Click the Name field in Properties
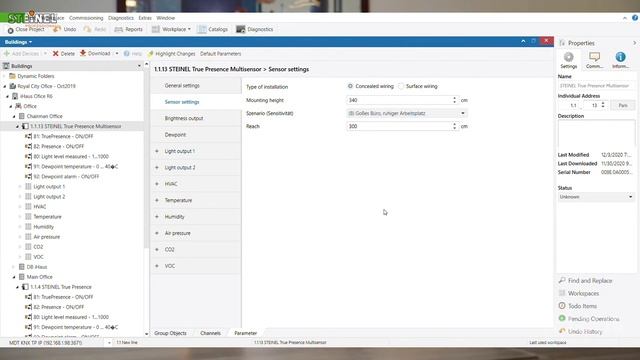 596,86
